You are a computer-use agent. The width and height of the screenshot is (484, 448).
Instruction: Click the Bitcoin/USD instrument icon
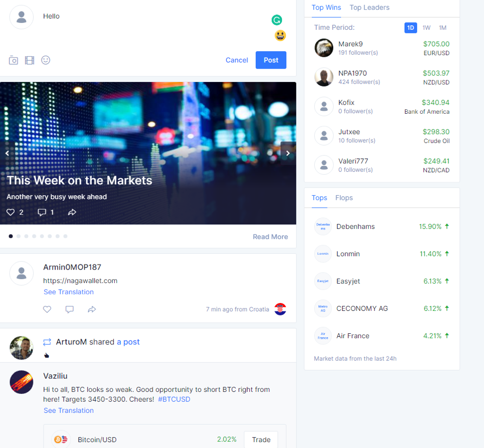(x=61, y=439)
